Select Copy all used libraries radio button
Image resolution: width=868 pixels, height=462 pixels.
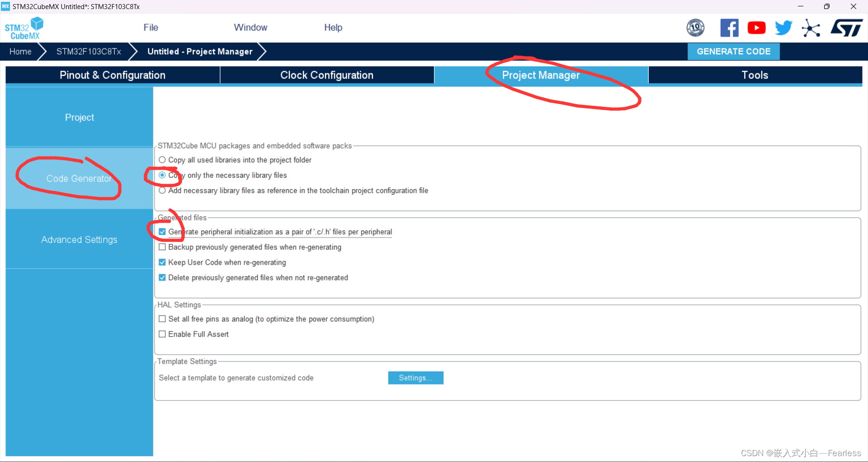[162, 160]
